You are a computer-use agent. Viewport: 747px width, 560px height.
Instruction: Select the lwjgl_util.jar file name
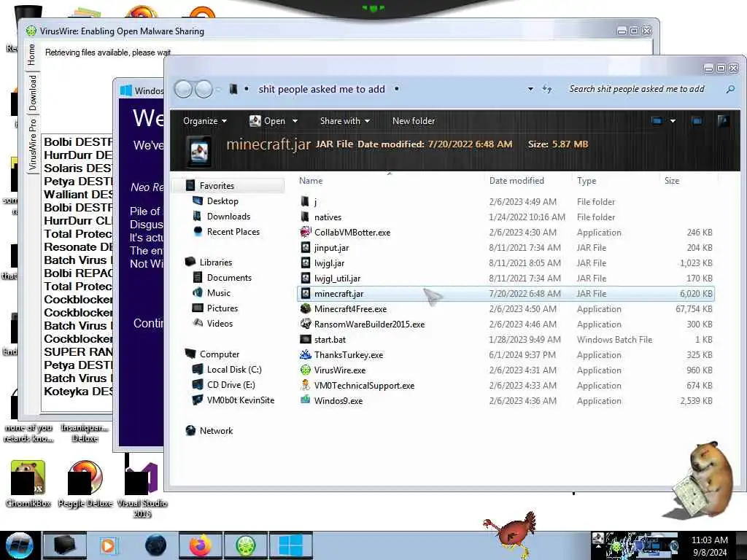[x=337, y=278]
